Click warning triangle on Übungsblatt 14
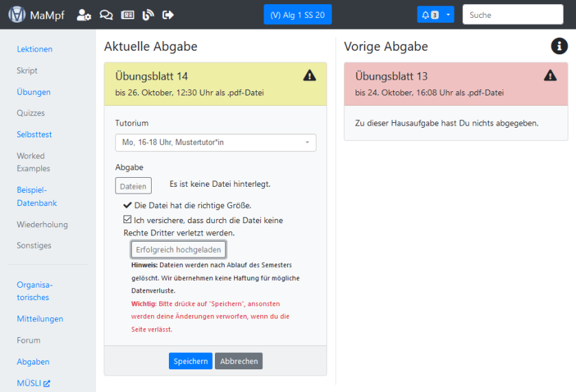Image resolution: width=576 pixels, height=392 pixels. pyautogui.click(x=310, y=76)
